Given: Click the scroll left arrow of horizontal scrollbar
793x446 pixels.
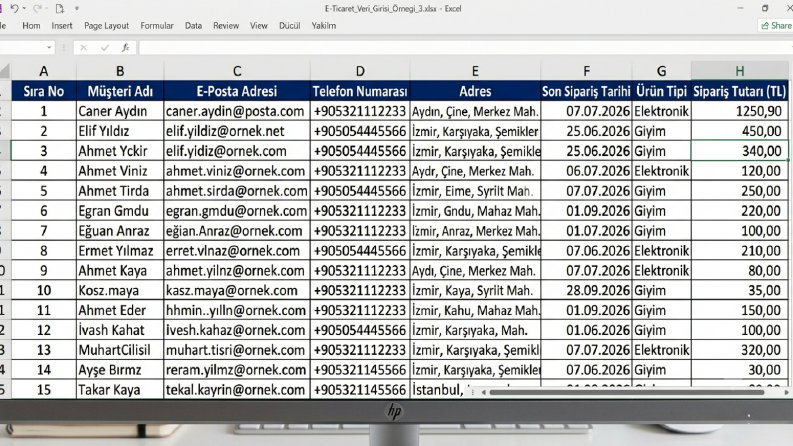Looking at the screenshot, I should pyautogui.click(x=484, y=392).
